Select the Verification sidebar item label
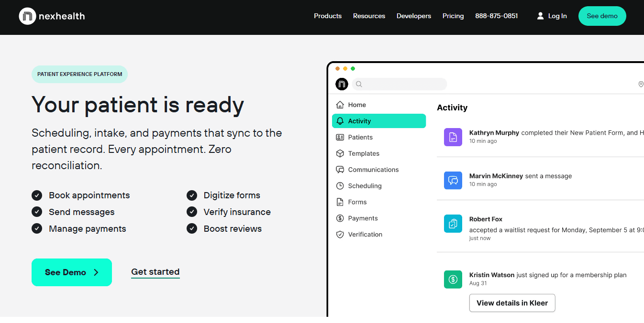This screenshot has height=323, width=644. (365, 235)
